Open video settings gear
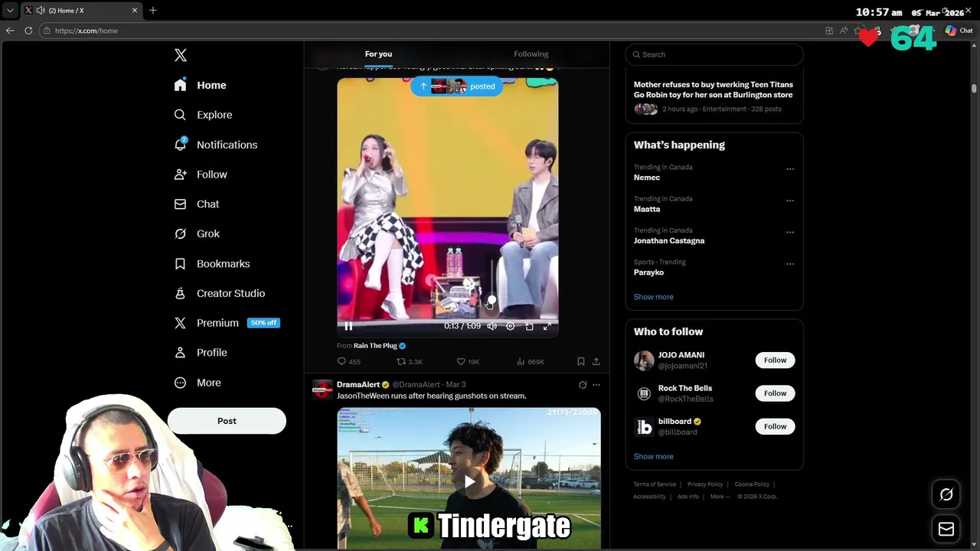The image size is (980, 551). coord(511,326)
